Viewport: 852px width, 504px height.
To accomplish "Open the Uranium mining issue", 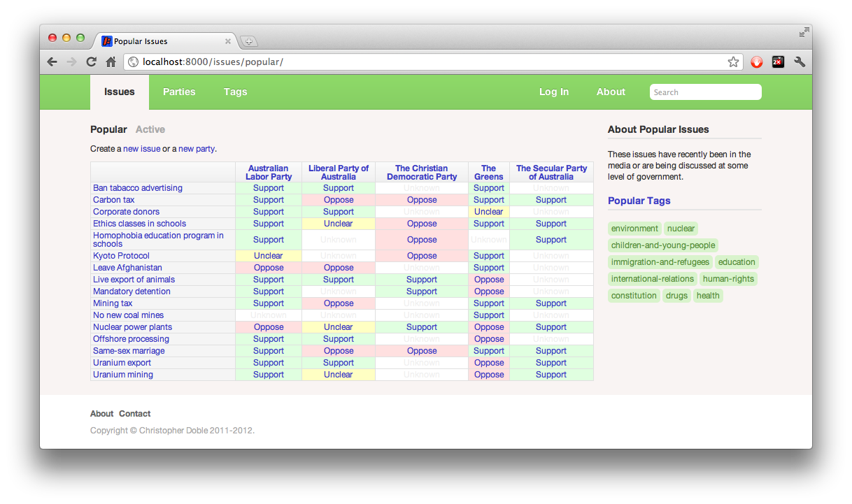I will coord(123,375).
